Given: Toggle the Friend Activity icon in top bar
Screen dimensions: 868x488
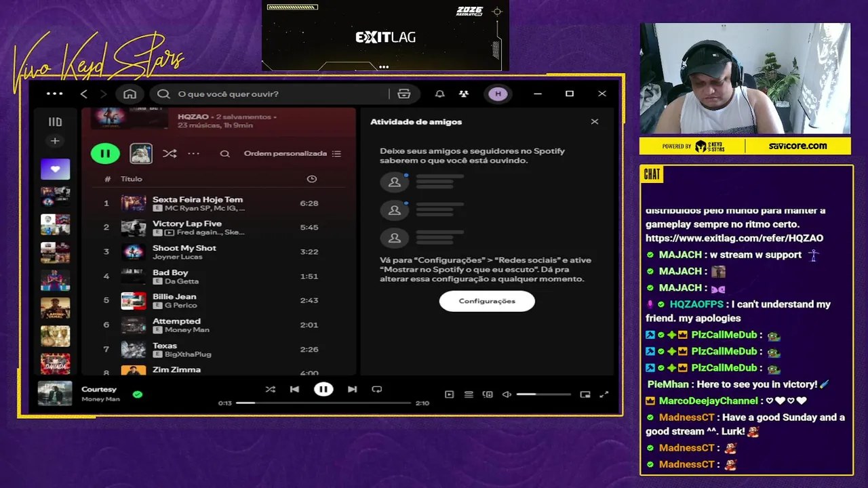Looking at the screenshot, I should [x=463, y=94].
